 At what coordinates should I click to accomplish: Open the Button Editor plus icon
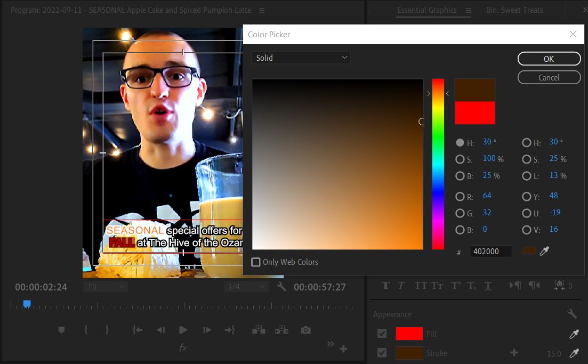(x=343, y=349)
